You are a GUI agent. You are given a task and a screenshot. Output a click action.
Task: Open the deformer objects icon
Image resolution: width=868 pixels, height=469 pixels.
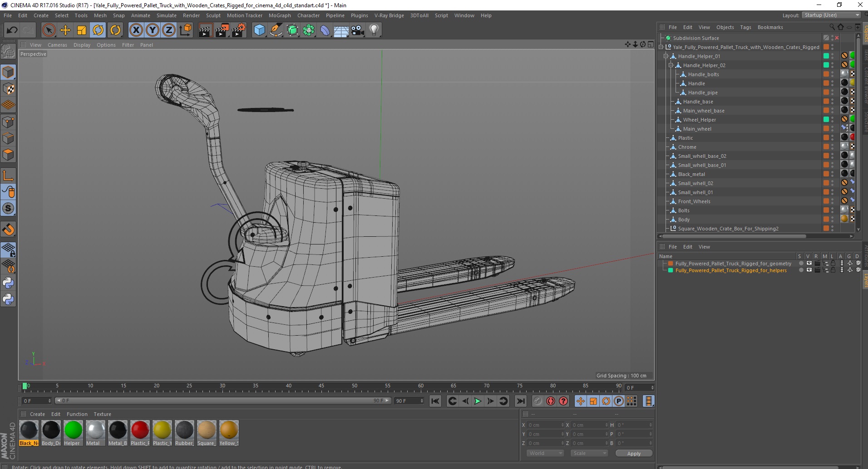coord(325,30)
